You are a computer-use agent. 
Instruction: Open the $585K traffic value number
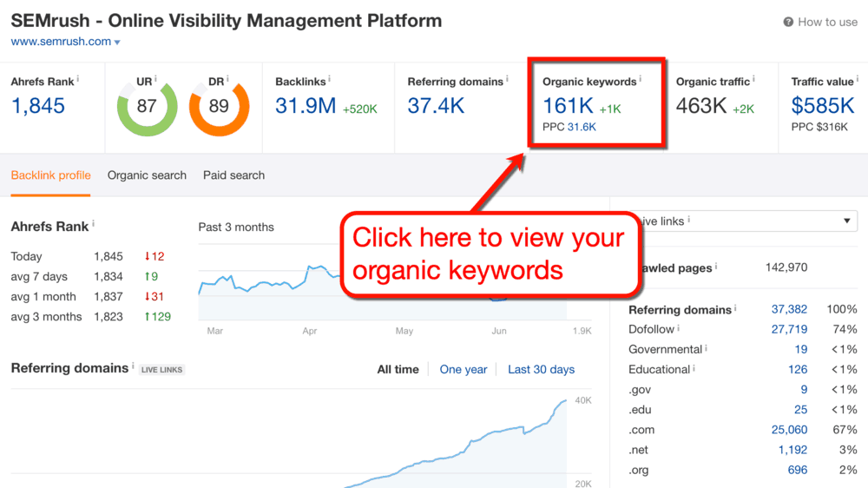(823, 106)
